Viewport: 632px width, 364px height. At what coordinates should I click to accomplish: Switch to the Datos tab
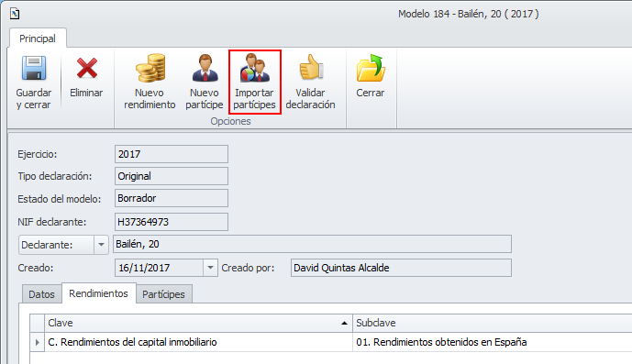coord(41,294)
